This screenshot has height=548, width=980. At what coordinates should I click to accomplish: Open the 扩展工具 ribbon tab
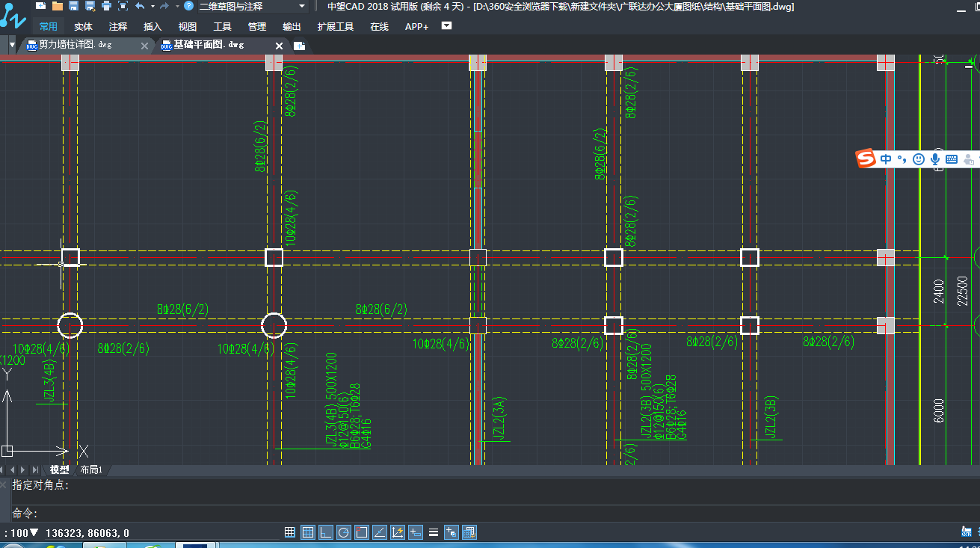tap(336, 26)
